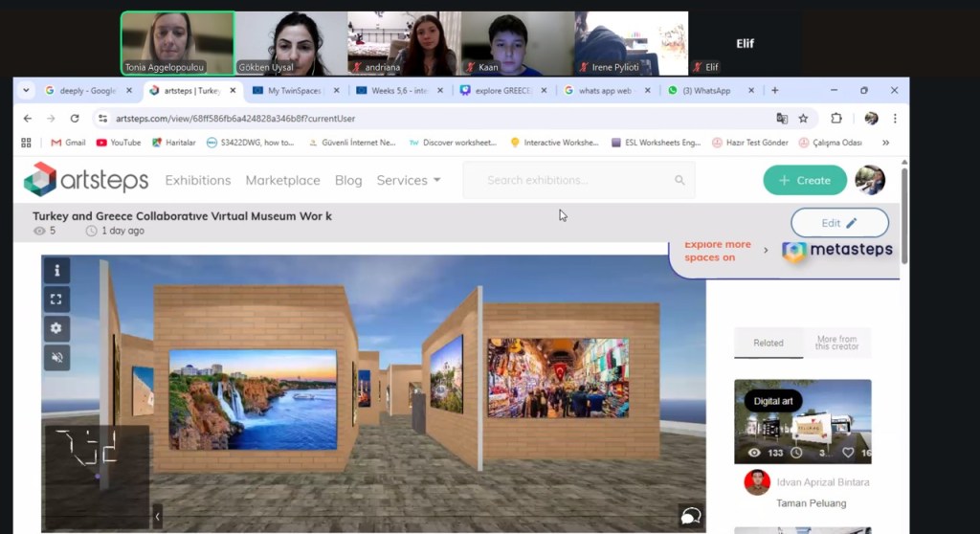Open the chat bubble icon in viewer
Viewport: 980px width, 534px height.
tap(689, 516)
